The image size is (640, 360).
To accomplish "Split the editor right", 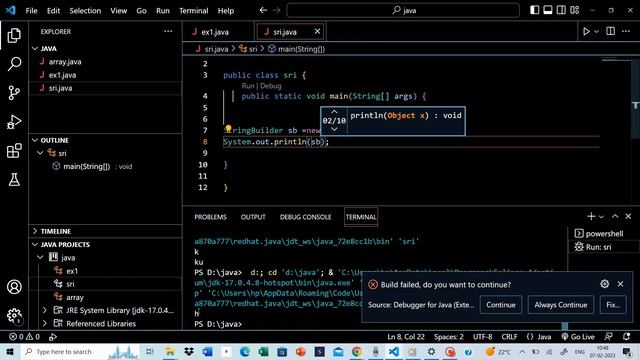I will click(x=611, y=31).
